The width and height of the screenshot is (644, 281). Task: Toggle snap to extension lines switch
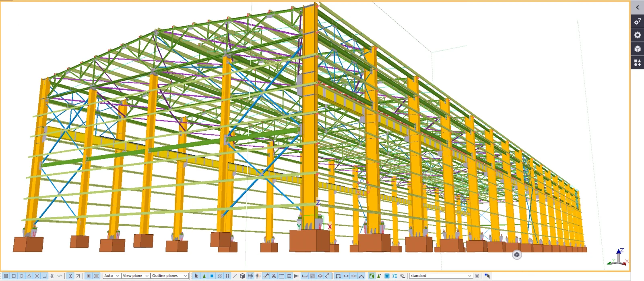(x=52, y=276)
